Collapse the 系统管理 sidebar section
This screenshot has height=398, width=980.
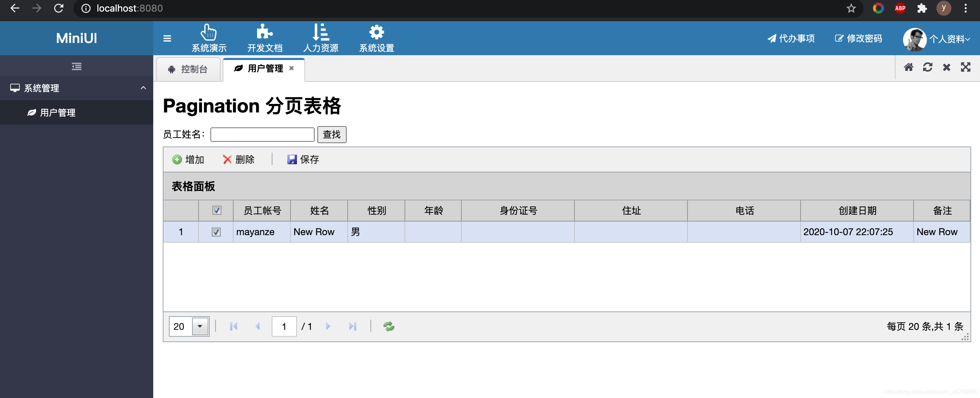(x=143, y=88)
